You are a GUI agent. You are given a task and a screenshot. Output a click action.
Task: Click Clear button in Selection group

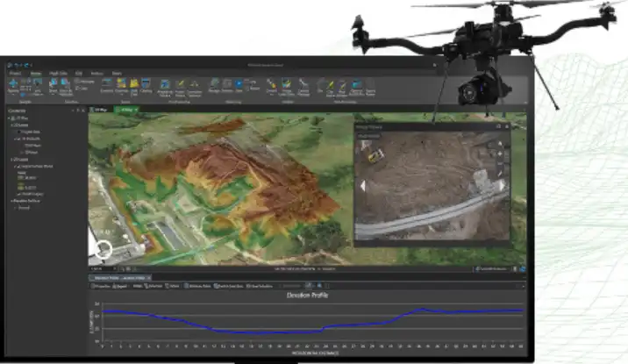82,89
